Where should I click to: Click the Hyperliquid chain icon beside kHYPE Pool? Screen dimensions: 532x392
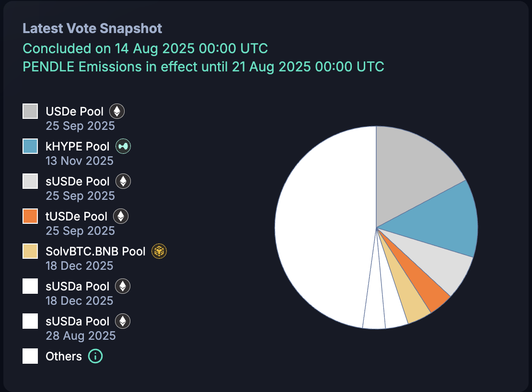tap(123, 147)
